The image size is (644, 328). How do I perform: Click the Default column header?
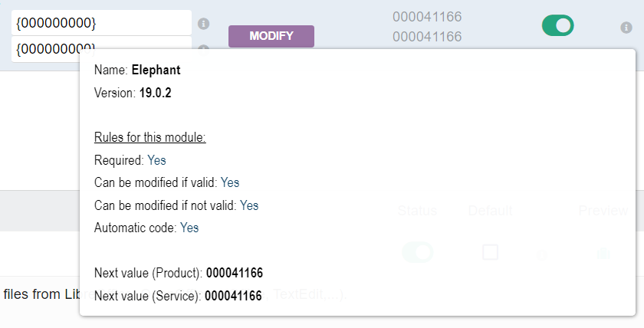490,212
